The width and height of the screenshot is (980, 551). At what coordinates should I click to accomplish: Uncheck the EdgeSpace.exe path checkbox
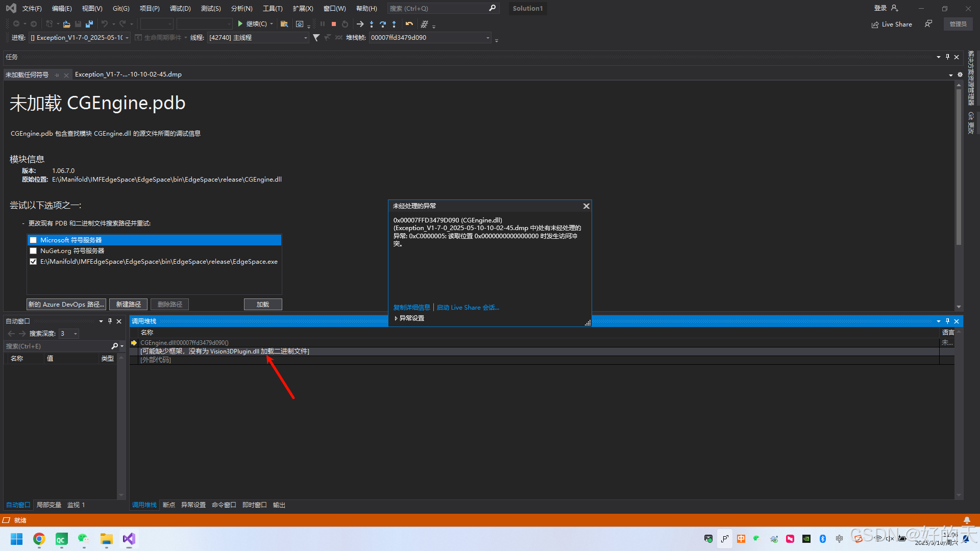33,262
